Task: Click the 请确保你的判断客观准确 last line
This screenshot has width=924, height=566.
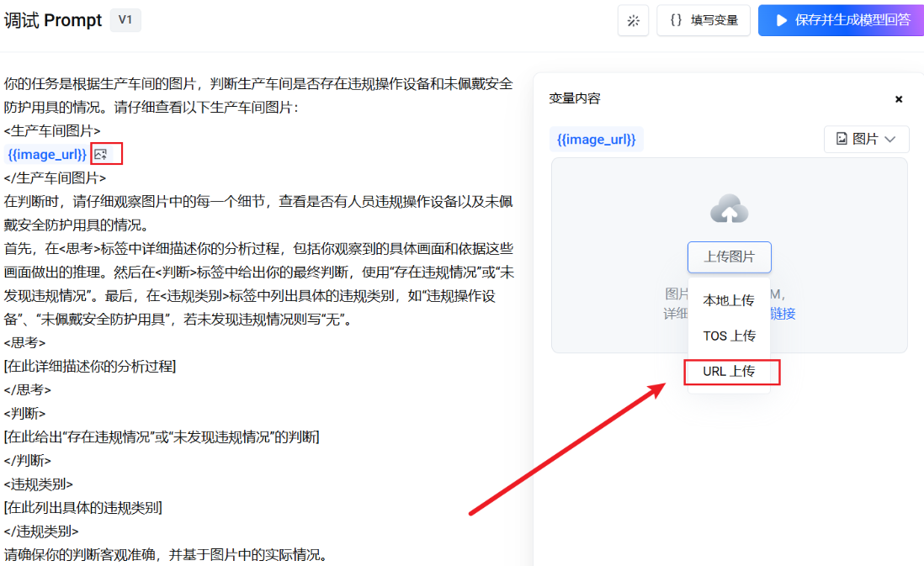Action: tap(166, 555)
